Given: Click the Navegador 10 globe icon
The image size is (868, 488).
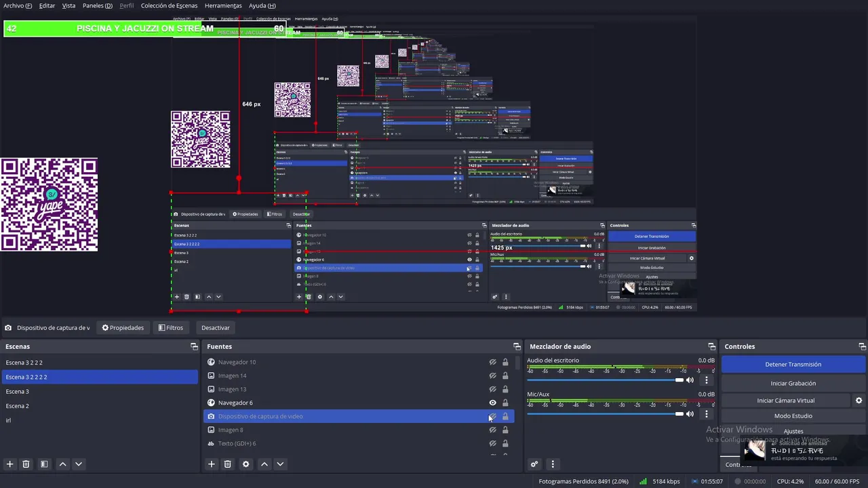Looking at the screenshot, I should pyautogui.click(x=211, y=362).
